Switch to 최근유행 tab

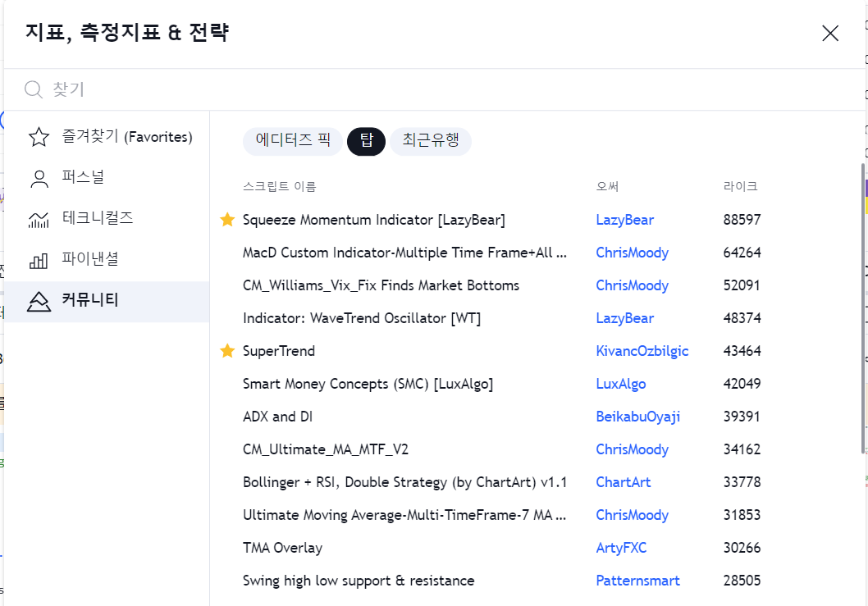pyautogui.click(x=431, y=140)
